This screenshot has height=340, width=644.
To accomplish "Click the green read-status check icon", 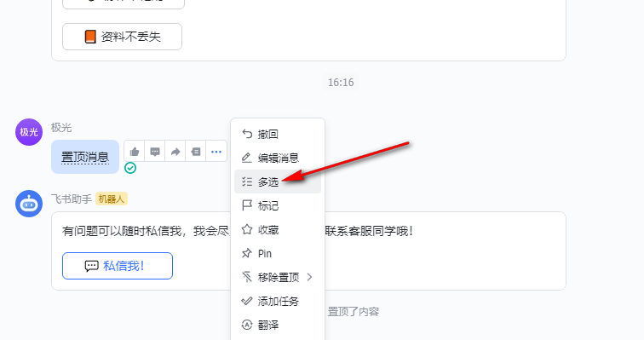I will point(130,168).
